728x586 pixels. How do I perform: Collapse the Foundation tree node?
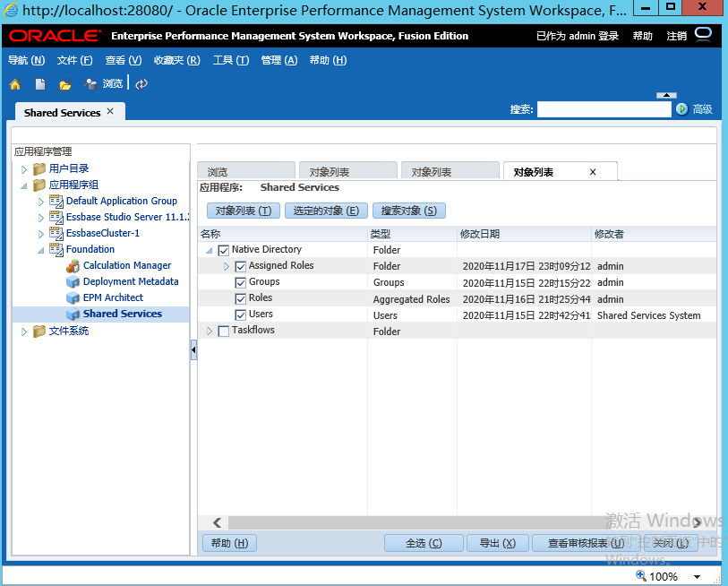click(x=41, y=251)
